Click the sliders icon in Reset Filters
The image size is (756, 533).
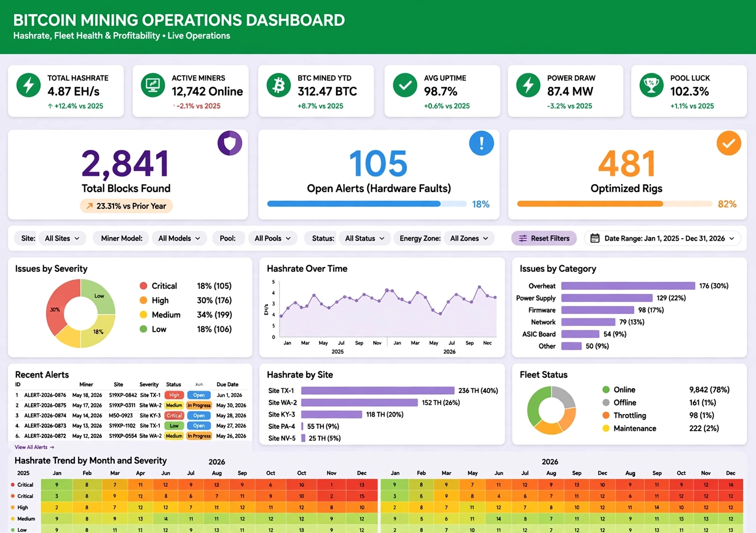[x=523, y=238]
